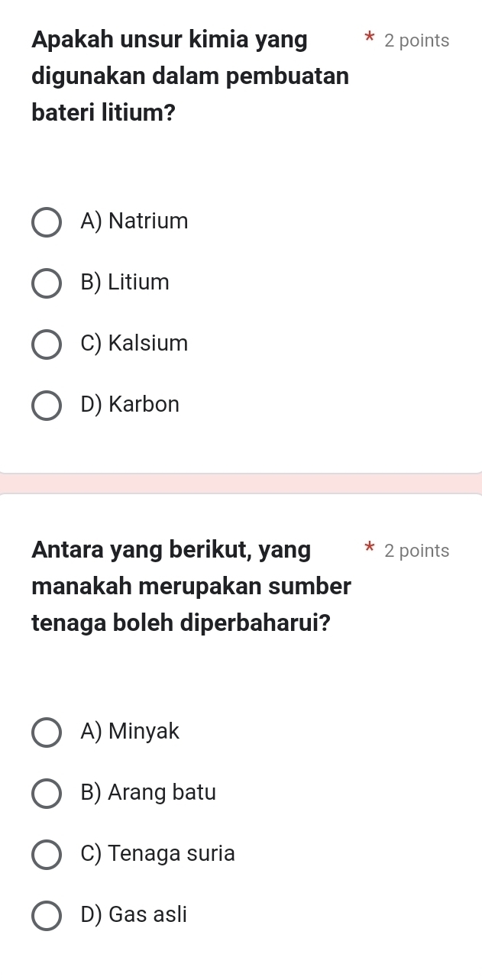Mark the D) Karbon radio button
482x980 pixels.
[47, 405]
